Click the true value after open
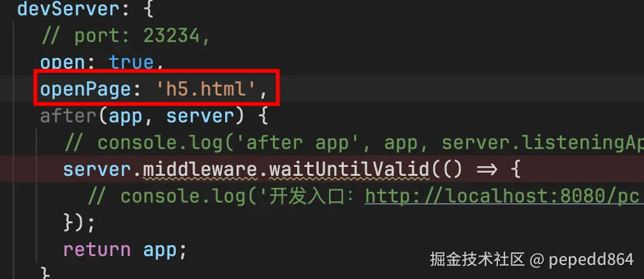The height and width of the screenshot is (279, 644). tap(131, 62)
